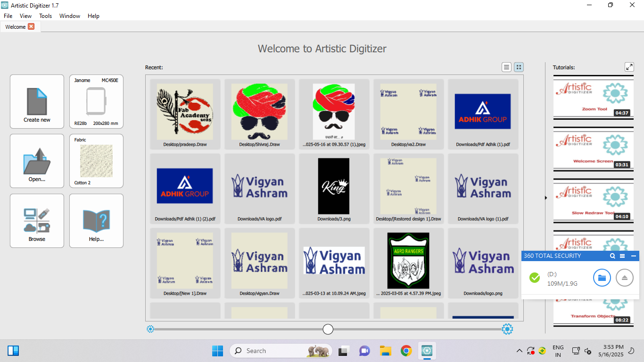Click the taskbar Search box
This screenshot has width=644, height=362.
tap(281, 351)
